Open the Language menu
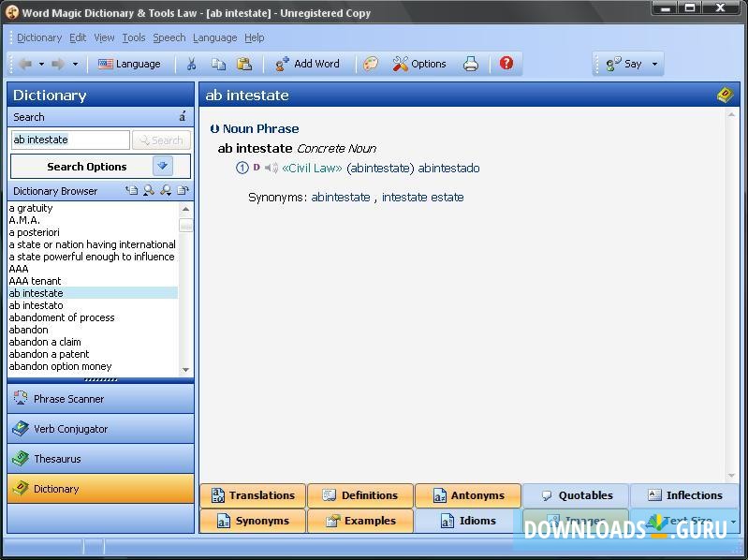The height and width of the screenshot is (560, 748). pyautogui.click(x=214, y=37)
